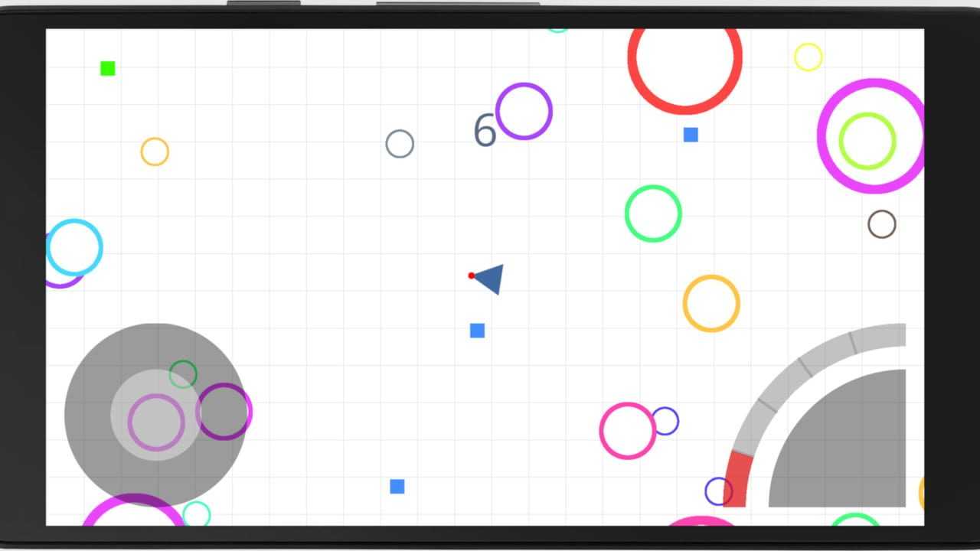The width and height of the screenshot is (980, 551).
Task: Tap the green square pickup
Action: tap(108, 69)
